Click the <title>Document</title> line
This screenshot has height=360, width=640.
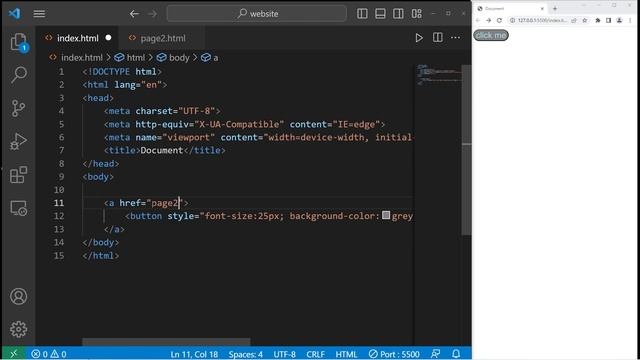[x=164, y=150]
